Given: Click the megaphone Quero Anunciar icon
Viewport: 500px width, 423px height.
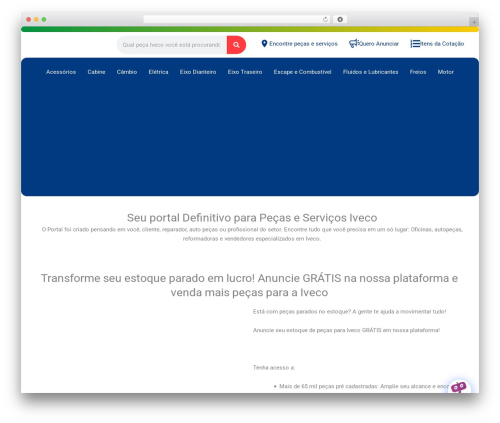Looking at the screenshot, I should point(353,44).
